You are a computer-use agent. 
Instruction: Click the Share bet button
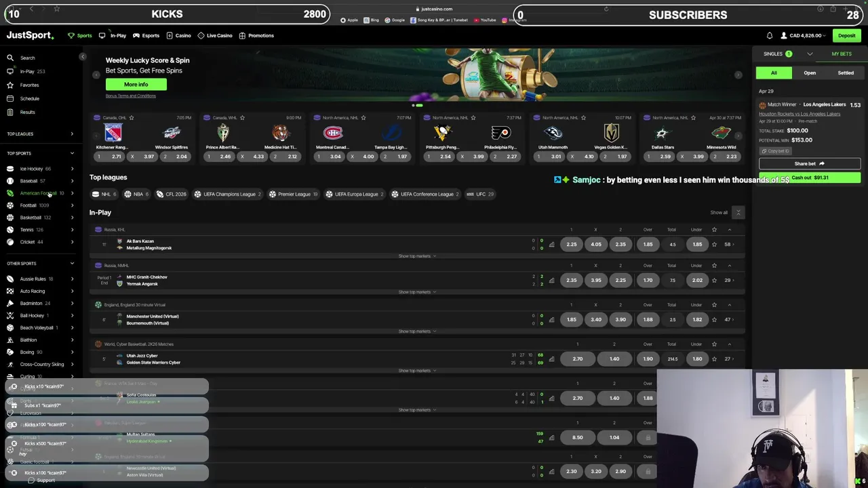[x=810, y=163]
